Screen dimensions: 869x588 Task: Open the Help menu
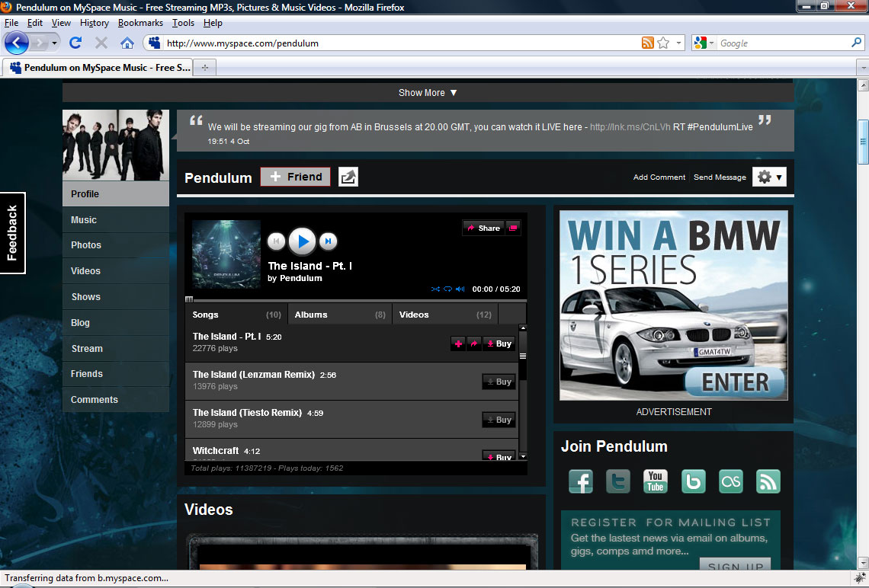pos(213,23)
